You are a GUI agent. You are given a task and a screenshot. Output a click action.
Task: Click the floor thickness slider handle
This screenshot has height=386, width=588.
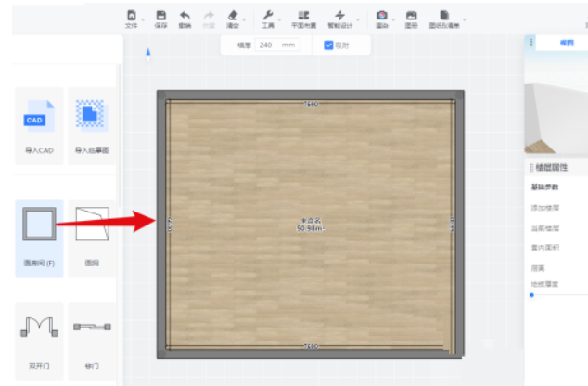pyautogui.click(x=531, y=295)
